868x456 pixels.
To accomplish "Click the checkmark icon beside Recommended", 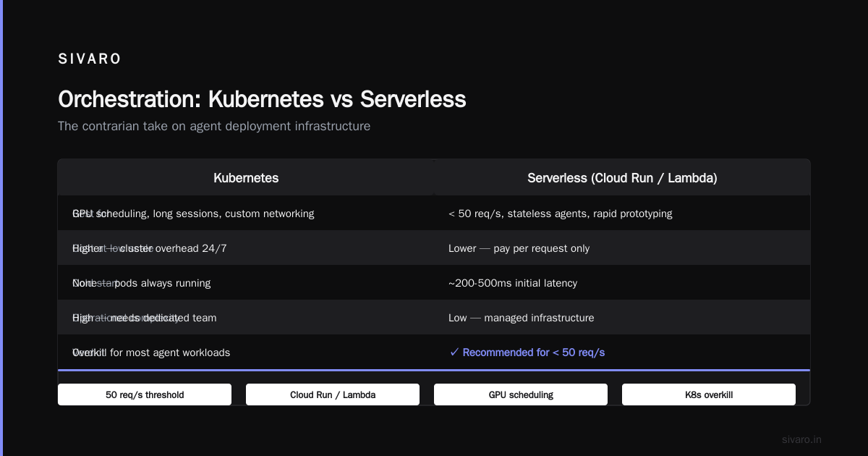I will (454, 352).
